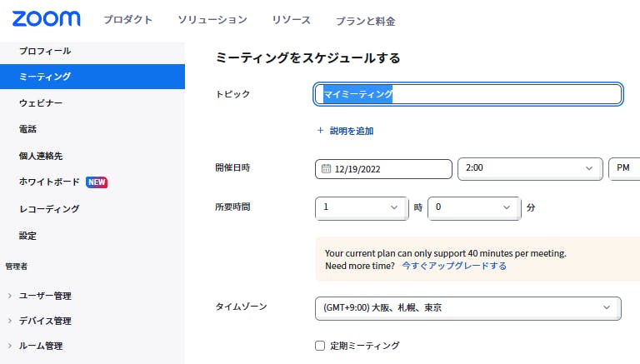Click the calendar icon in date field
The width and height of the screenshot is (640, 364).
[x=326, y=168]
